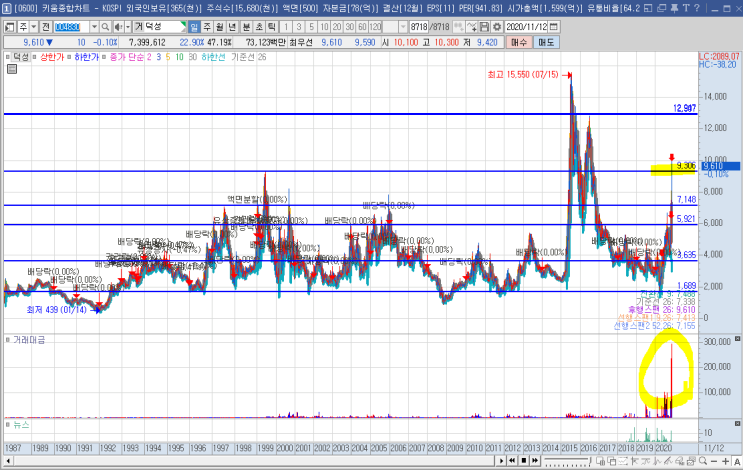Click the add indicator crosshair-plus icon

[x=471, y=27]
